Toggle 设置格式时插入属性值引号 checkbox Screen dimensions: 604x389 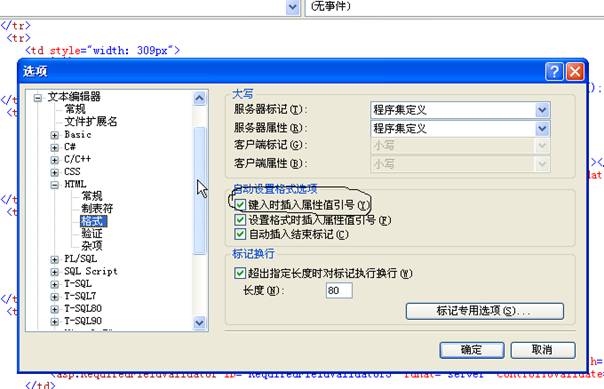(240, 220)
